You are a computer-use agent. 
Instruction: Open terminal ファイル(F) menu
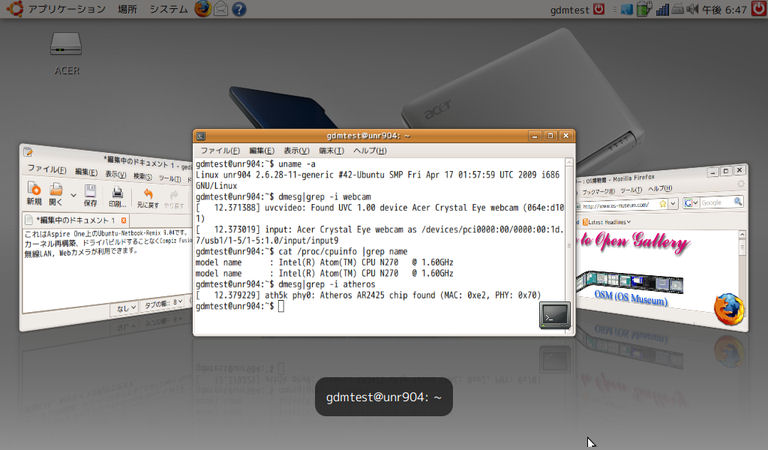[220, 151]
